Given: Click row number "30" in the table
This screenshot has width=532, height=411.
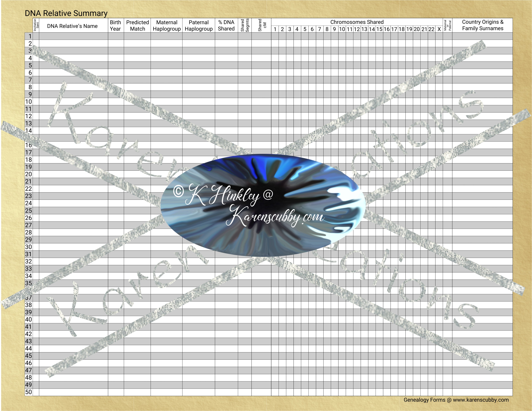Looking at the screenshot, I should point(29,247).
